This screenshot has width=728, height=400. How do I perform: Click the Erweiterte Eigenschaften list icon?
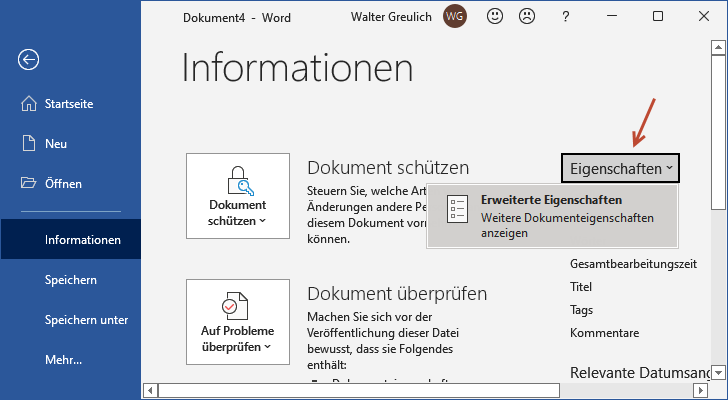(x=457, y=209)
